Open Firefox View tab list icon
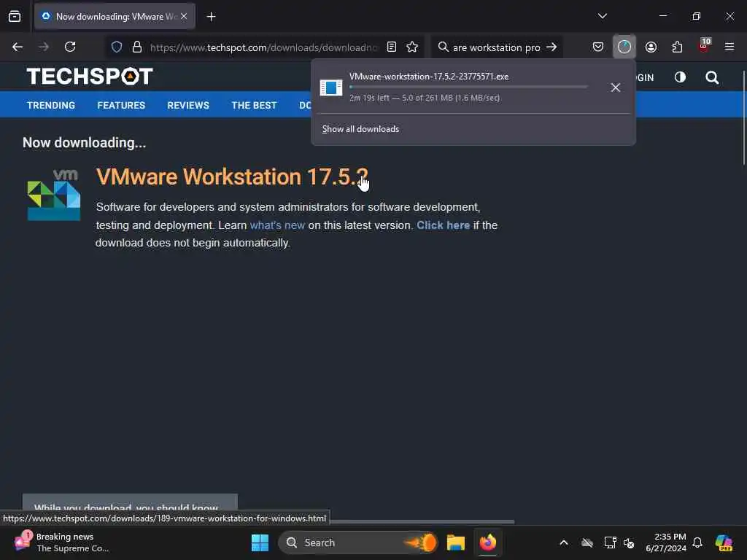Viewport: 747px width, 560px height. pos(15,16)
